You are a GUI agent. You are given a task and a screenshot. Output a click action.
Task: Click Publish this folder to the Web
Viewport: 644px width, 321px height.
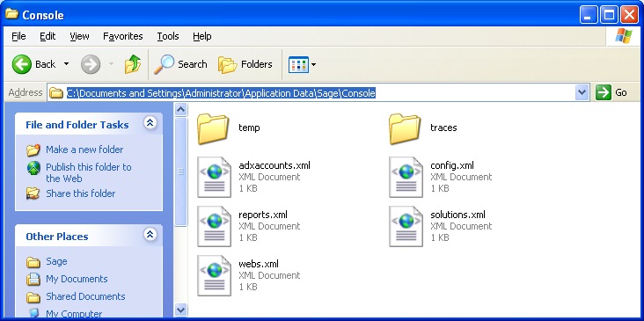click(x=89, y=173)
